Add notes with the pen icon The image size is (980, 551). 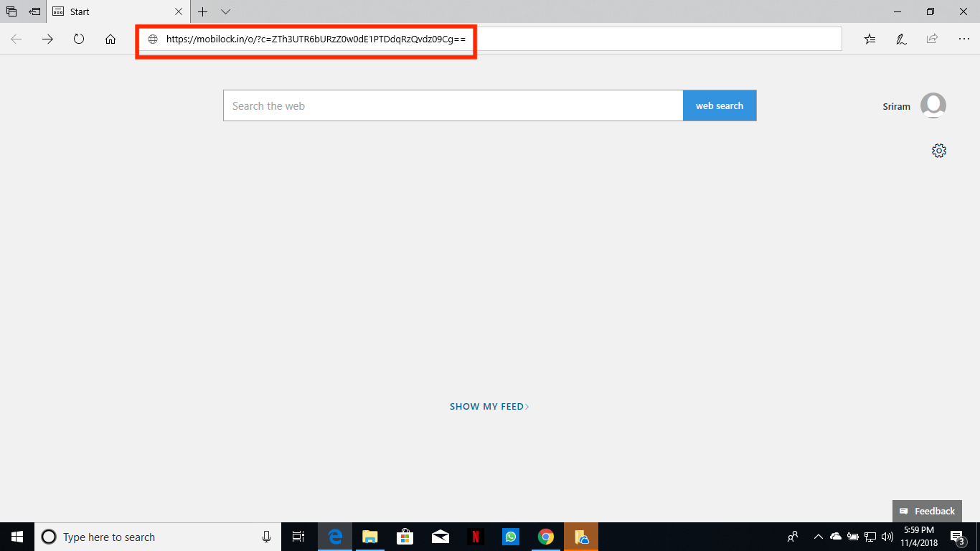point(901,39)
